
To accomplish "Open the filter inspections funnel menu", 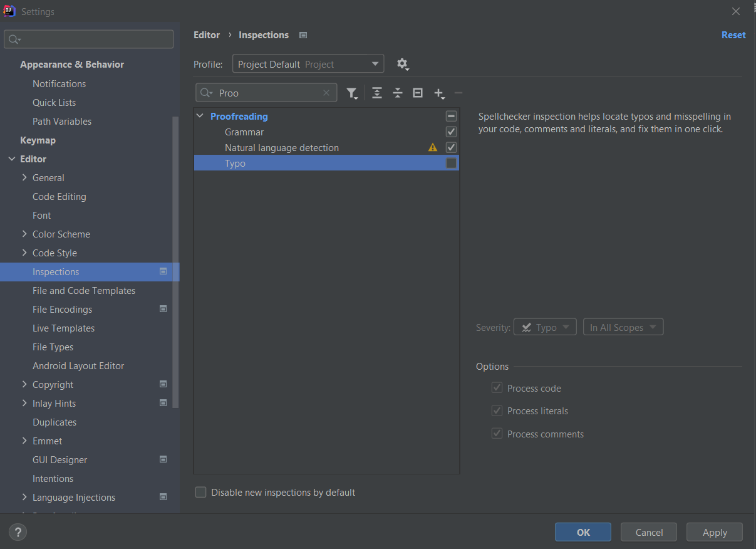I will coord(352,93).
